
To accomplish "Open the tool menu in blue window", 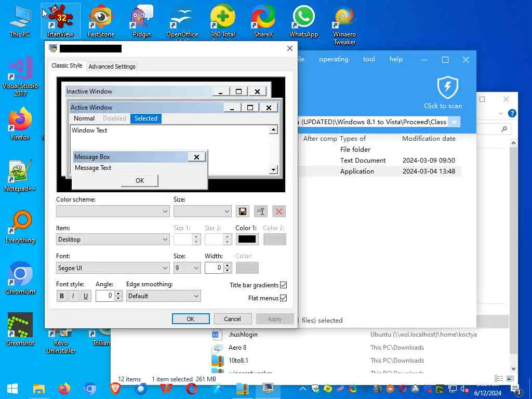I will click(369, 59).
